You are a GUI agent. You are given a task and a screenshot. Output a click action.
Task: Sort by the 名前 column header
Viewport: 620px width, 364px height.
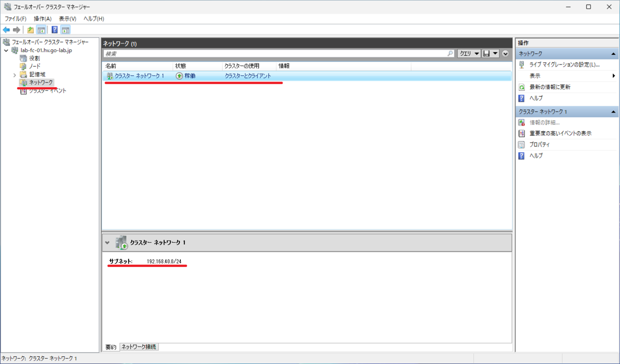pyautogui.click(x=137, y=66)
